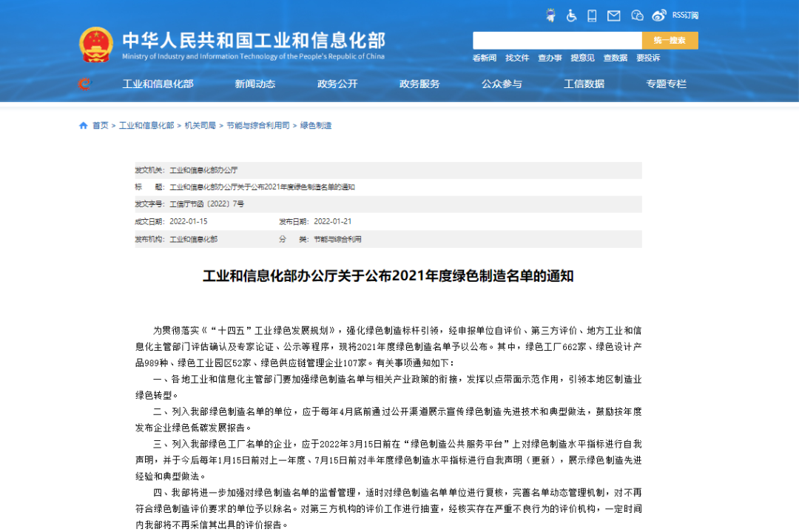Open the envelope mail icon

coord(613,16)
